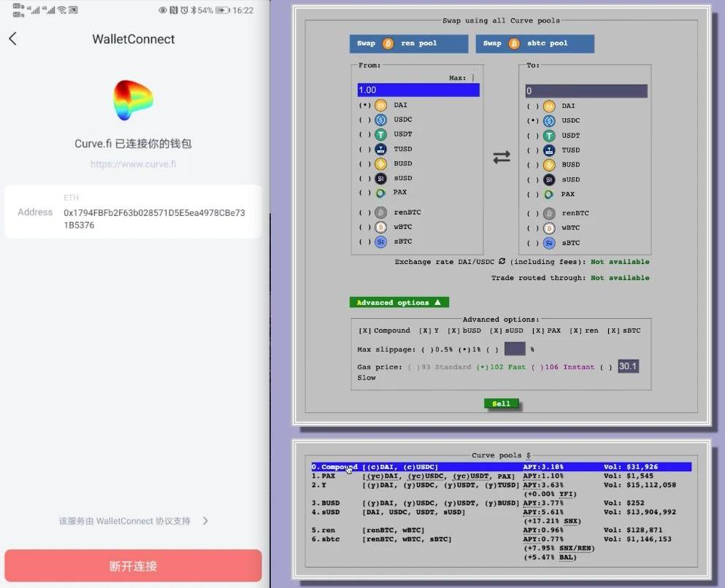Open the WalletConnect protocol support chevron
Image resolution: width=725 pixels, height=588 pixels.
point(205,521)
